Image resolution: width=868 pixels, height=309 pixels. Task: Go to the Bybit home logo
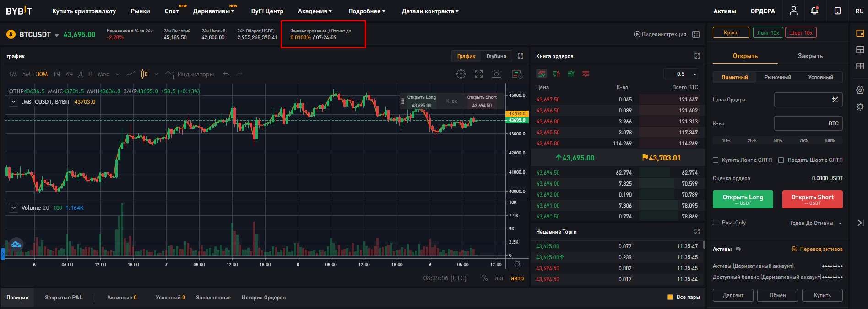[19, 11]
